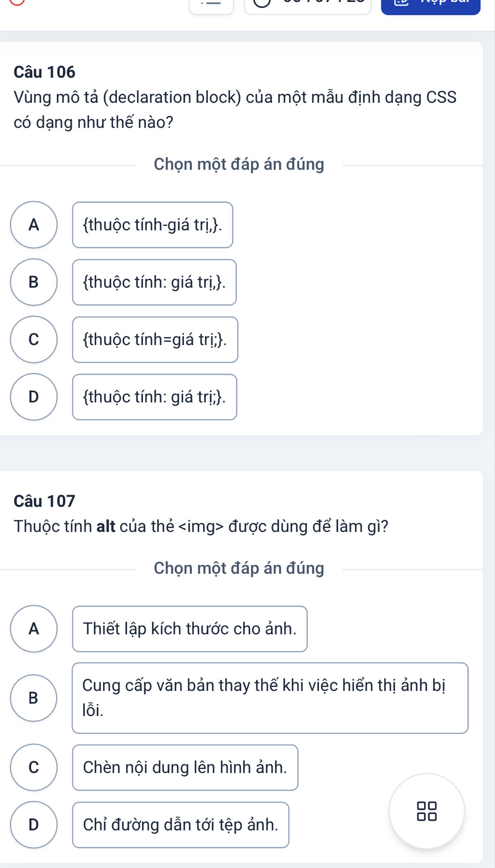
Task: Pick answer C circle for question 107
Action: pos(34,768)
